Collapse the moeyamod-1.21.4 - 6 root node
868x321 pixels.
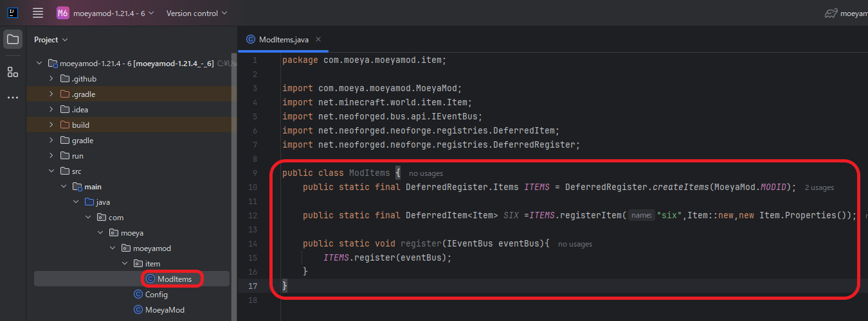click(x=39, y=64)
